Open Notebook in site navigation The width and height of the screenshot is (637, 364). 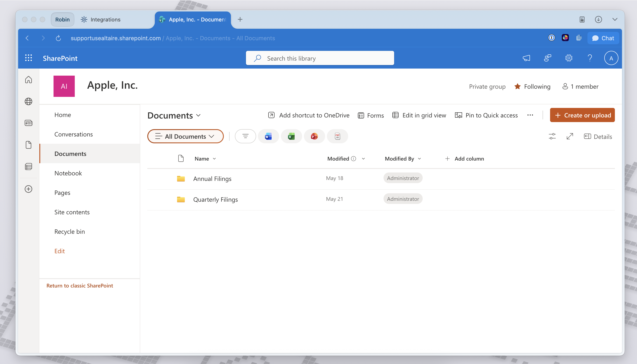[x=68, y=173]
